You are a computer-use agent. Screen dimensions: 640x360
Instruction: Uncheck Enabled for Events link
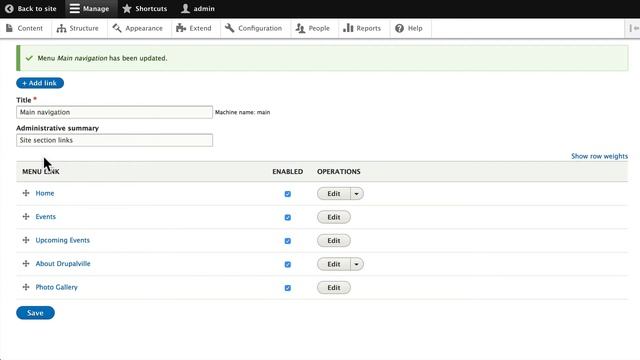(x=288, y=217)
